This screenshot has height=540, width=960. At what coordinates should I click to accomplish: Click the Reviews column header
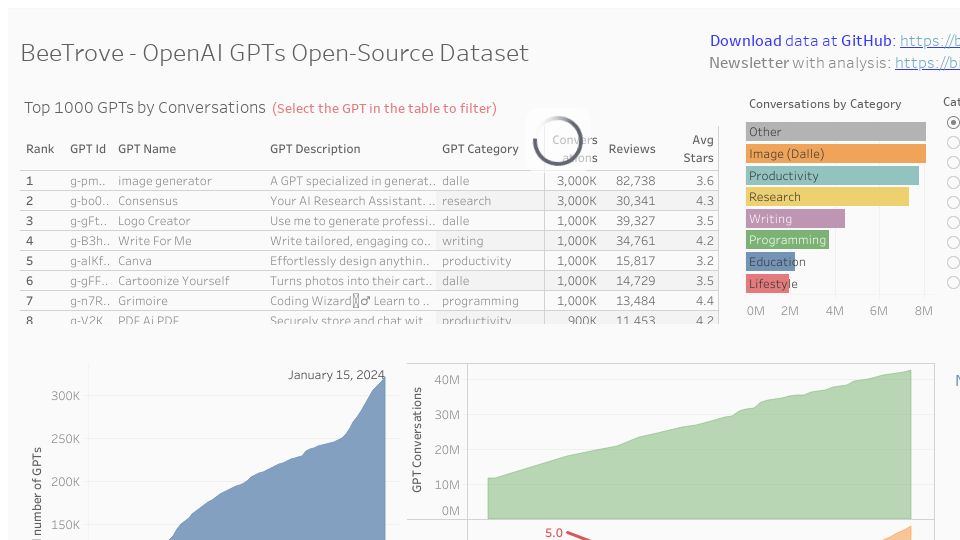[632, 149]
